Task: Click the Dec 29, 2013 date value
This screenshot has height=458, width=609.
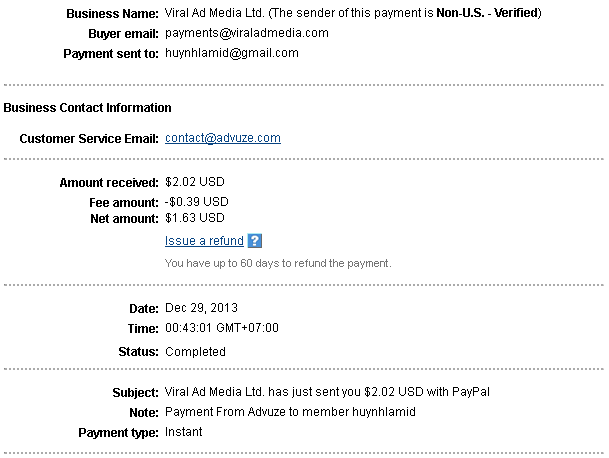Action: click(202, 307)
